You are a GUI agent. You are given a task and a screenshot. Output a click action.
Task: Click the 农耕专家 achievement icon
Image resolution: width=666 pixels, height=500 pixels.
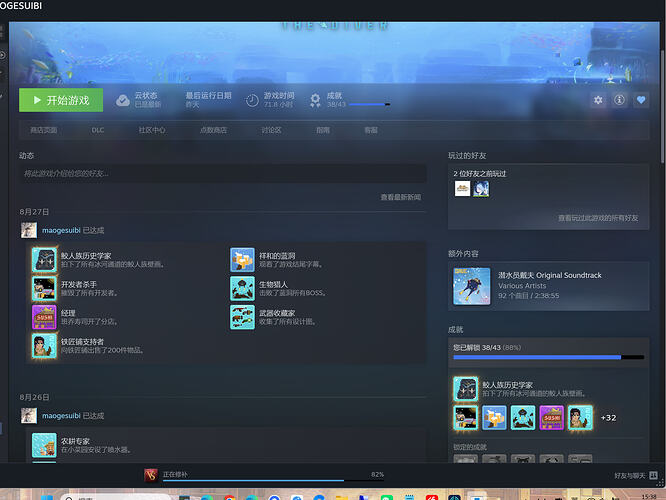[44, 445]
